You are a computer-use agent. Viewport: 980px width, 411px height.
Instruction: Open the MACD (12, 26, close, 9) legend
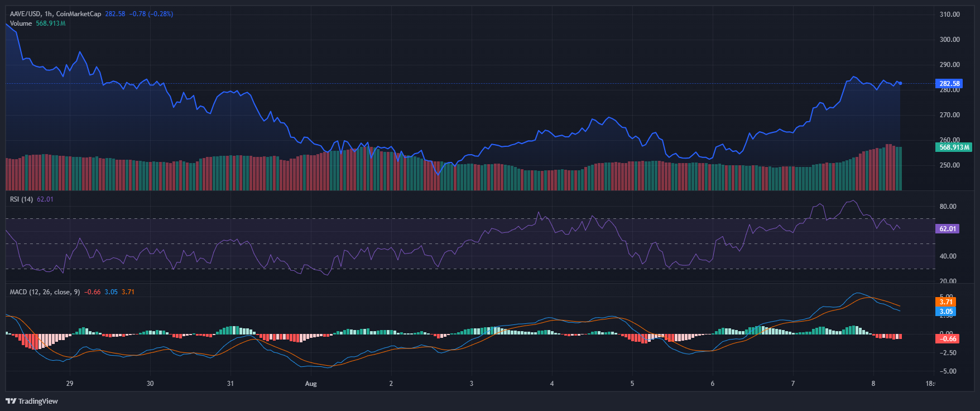(x=45, y=292)
